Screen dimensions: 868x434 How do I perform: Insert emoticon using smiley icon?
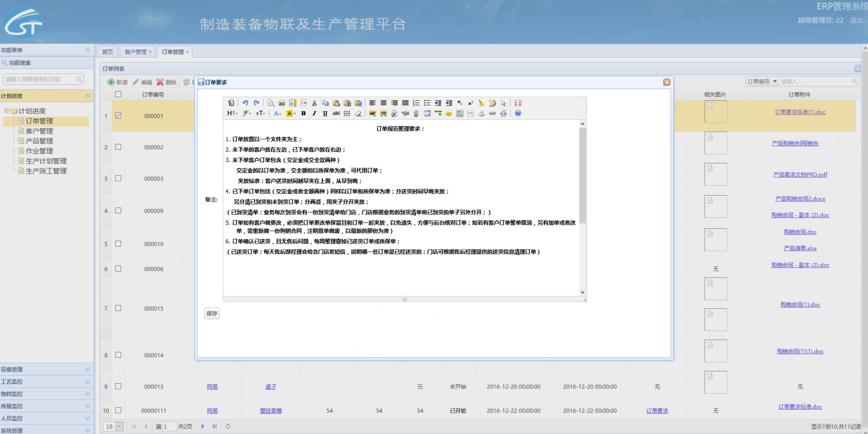click(x=449, y=114)
